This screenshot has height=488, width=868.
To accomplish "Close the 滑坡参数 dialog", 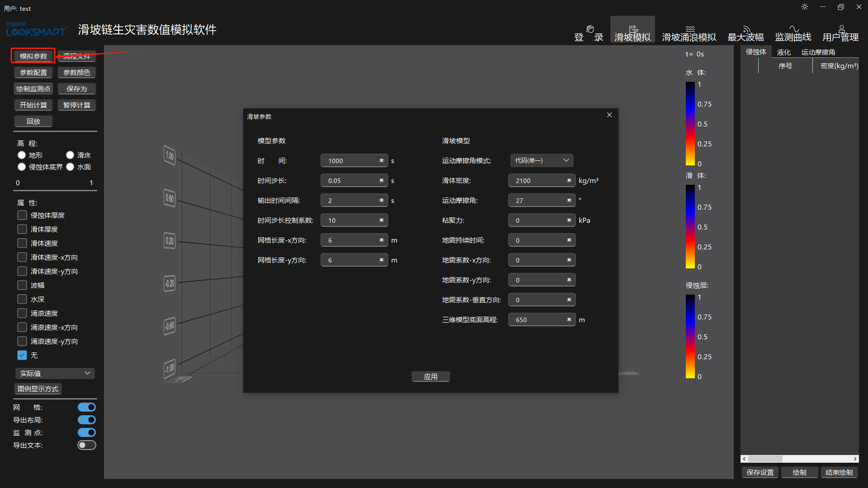I will coord(609,115).
